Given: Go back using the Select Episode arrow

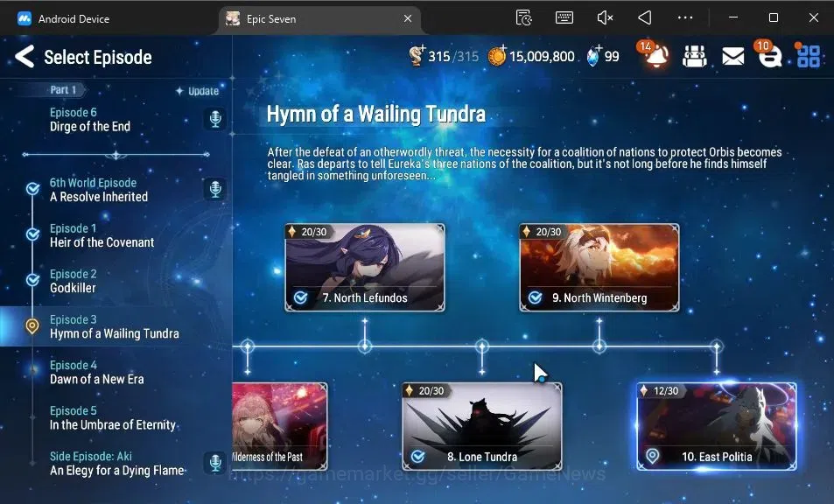Looking at the screenshot, I should (25, 56).
